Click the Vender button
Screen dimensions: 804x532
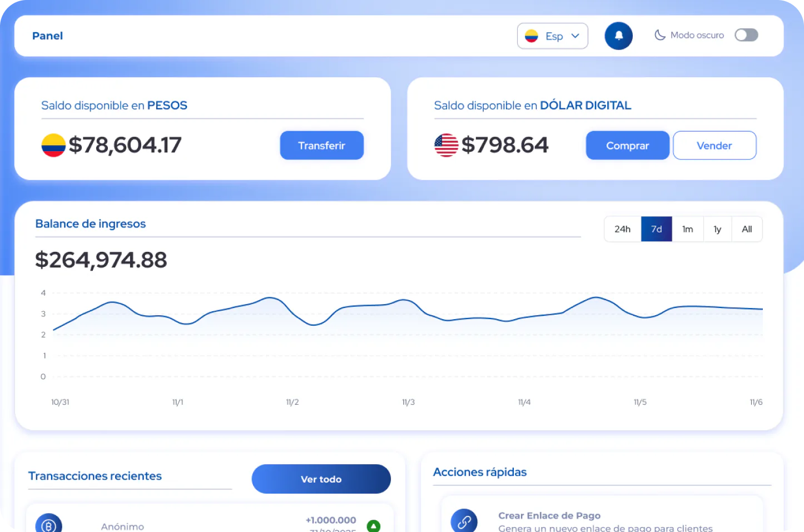(x=714, y=145)
